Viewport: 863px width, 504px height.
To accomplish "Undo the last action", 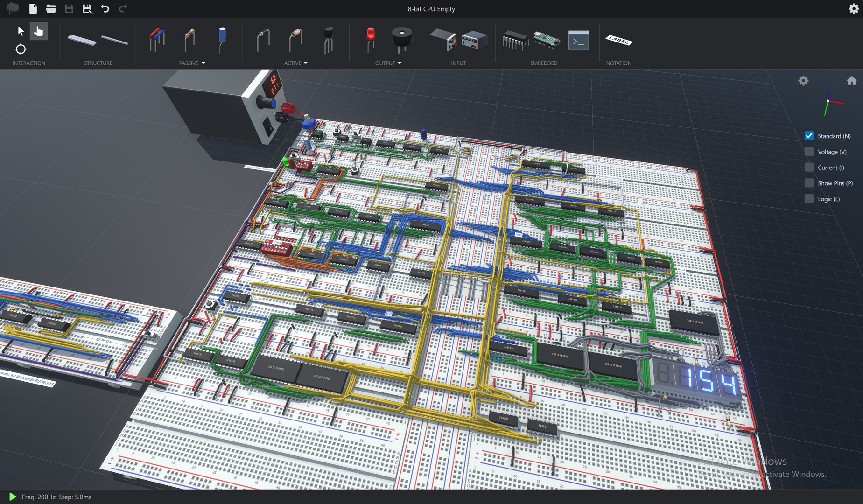I will (105, 8).
